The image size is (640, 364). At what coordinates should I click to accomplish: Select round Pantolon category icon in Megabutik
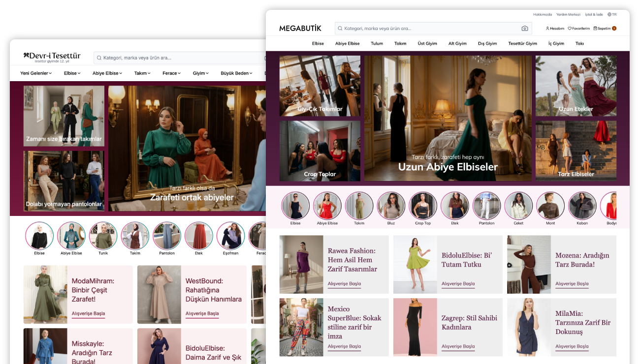(x=487, y=206)
